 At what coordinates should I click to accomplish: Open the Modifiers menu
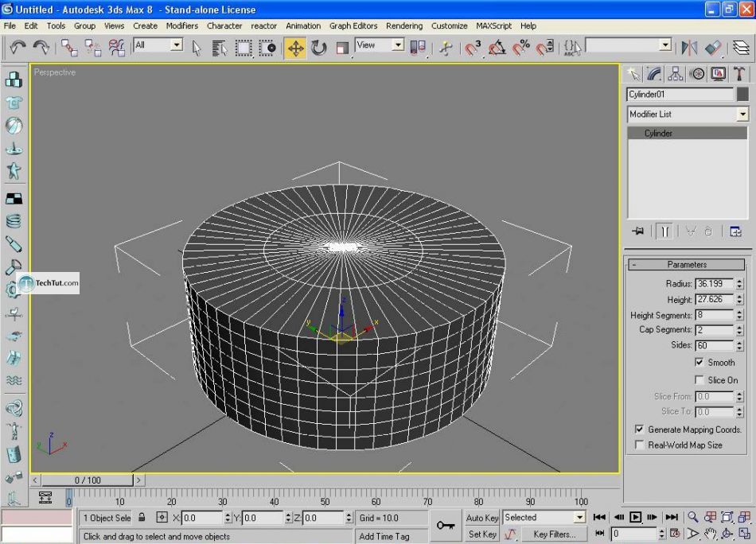click(181, 25)
